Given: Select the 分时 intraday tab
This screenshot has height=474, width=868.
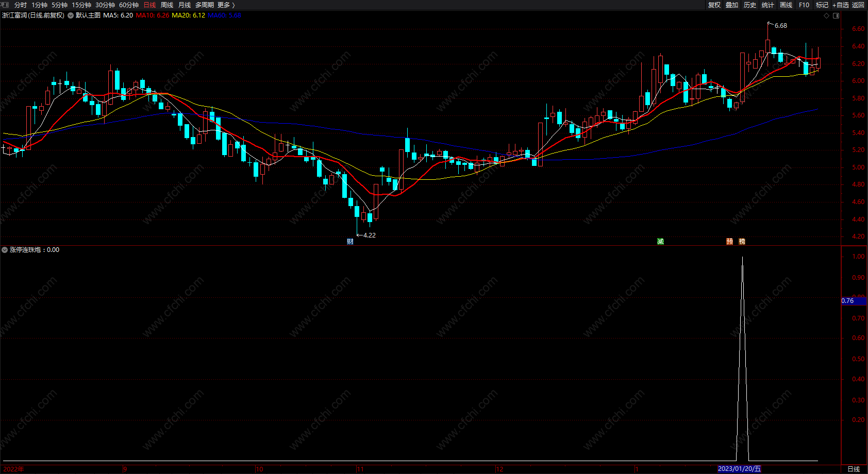Looking at the screenshot, I should click(21, 5).
